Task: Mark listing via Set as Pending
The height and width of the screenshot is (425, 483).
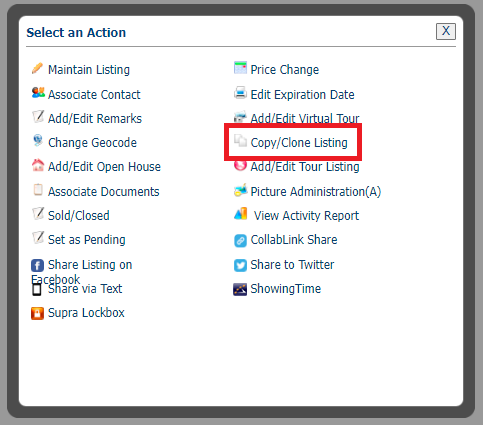Action: pos(87,240)
